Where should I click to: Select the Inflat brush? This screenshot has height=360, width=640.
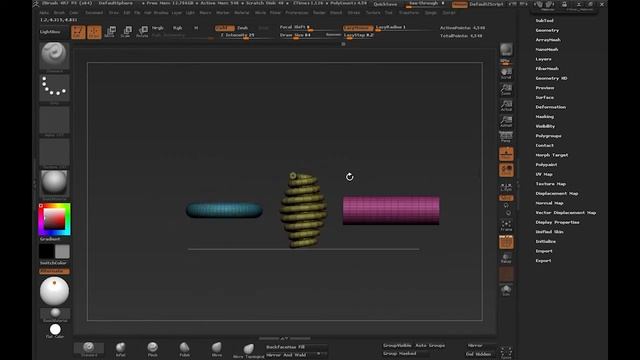tap(120, 349)
